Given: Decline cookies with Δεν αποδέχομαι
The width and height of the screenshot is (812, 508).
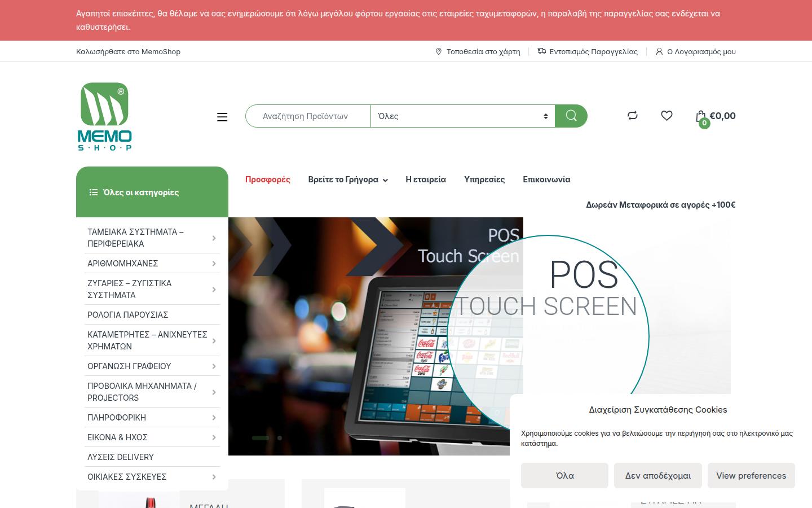Looking at the screenshot, I should 658,476.
